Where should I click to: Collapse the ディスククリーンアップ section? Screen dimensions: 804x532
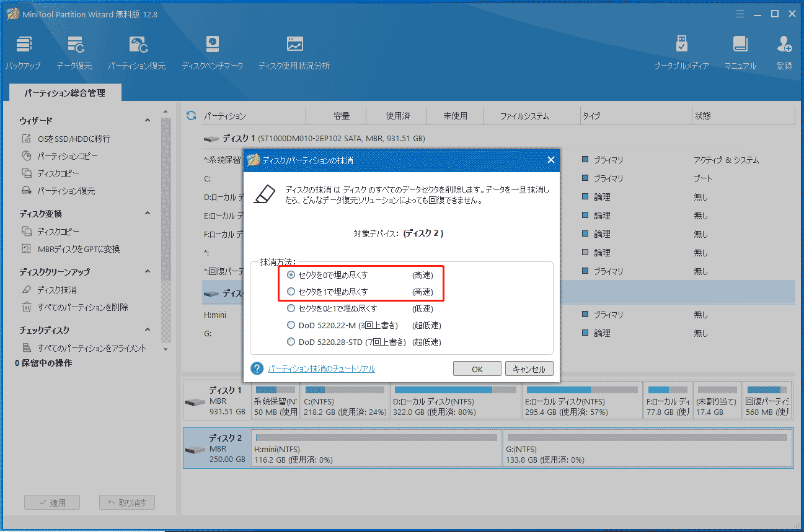[148, 272]
